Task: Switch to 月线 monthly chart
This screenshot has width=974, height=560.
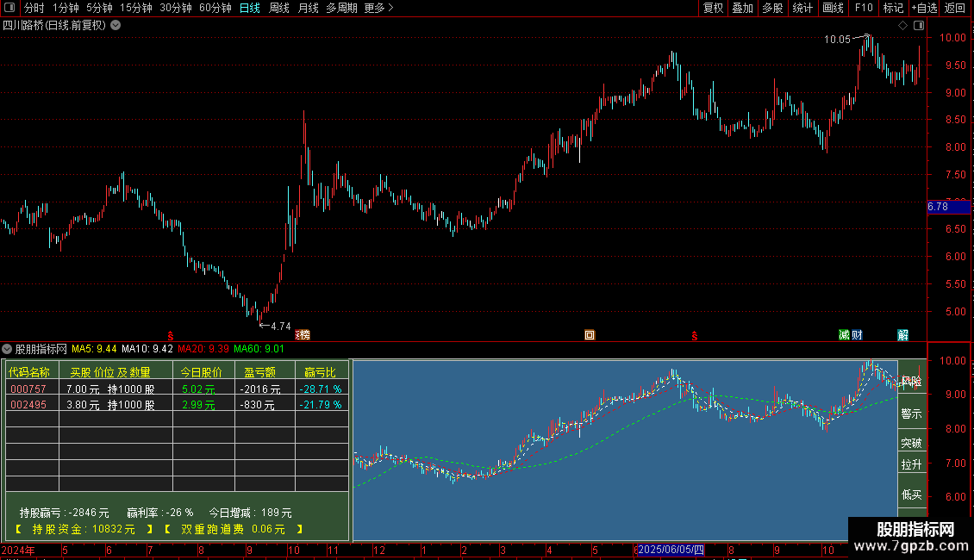Action: point(308,8)
